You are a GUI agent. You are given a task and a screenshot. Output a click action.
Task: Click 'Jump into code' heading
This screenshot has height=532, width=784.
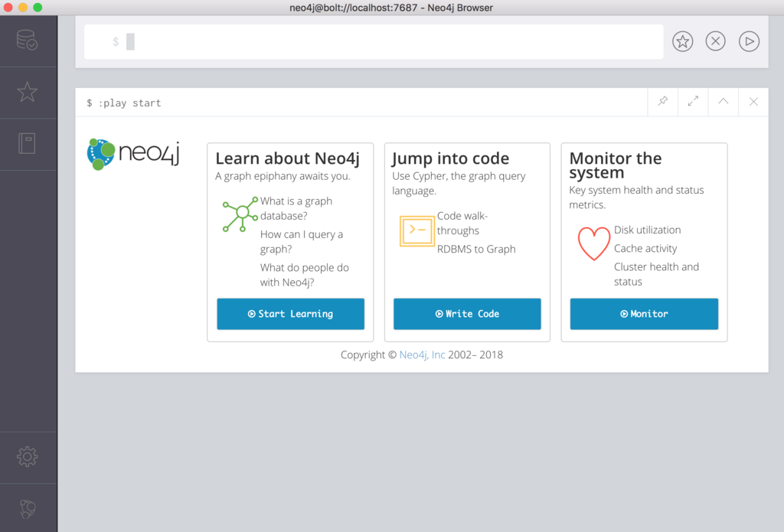pos(450,158)
